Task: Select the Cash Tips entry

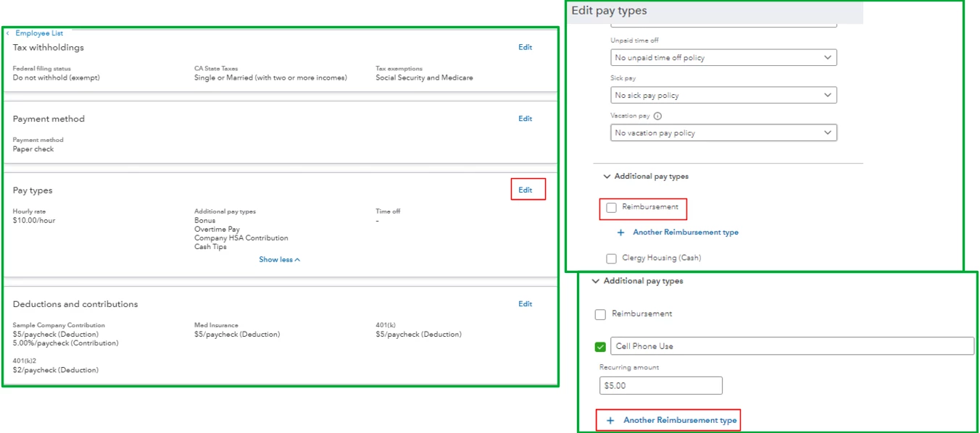Action: pyautogui.click(x=210, y=247)
